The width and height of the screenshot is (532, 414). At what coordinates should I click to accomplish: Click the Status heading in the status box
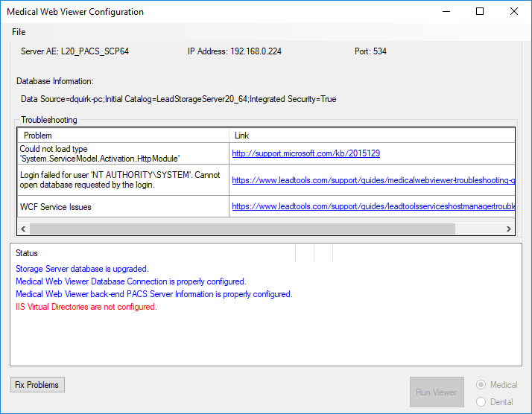pos(27,253)
